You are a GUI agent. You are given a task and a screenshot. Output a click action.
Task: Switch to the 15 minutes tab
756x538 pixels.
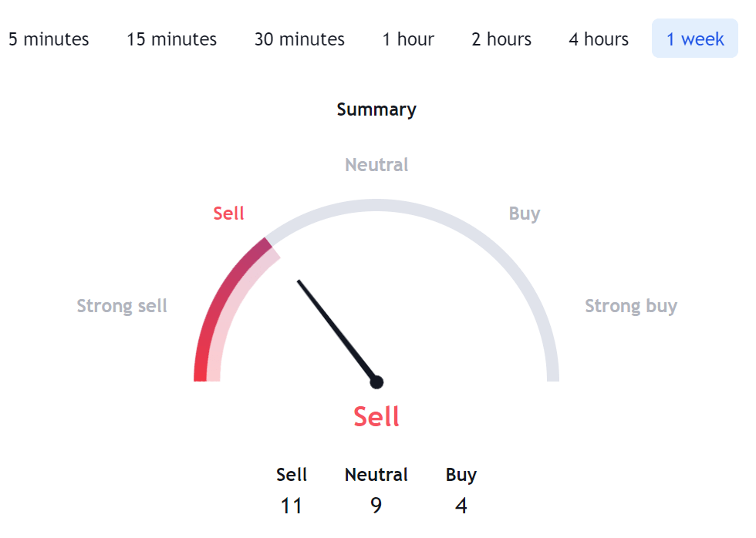click(x=171, y=39)
